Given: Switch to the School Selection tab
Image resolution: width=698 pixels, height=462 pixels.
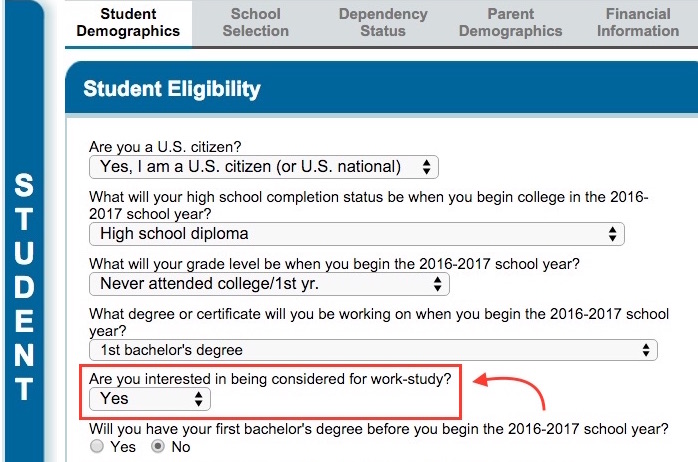Looking at the screenshot, I should pyautogui.click(x=256, y=22).
